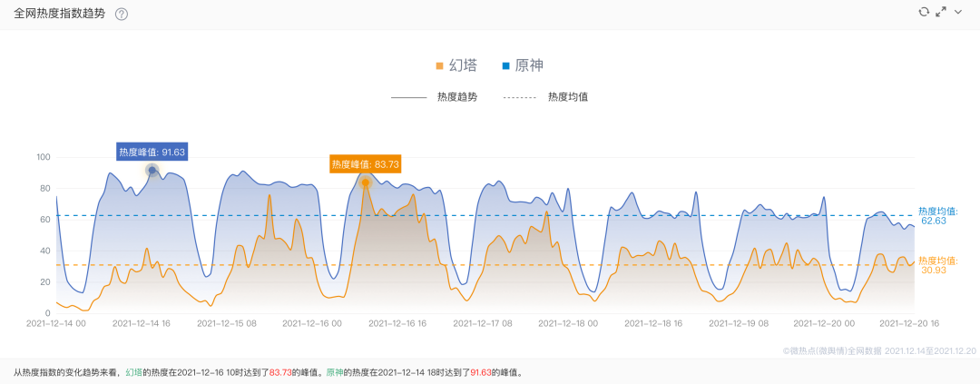Click the refresh icon in panel header
Viewport: 980px width, 384px height.
[x=924, y=12]
